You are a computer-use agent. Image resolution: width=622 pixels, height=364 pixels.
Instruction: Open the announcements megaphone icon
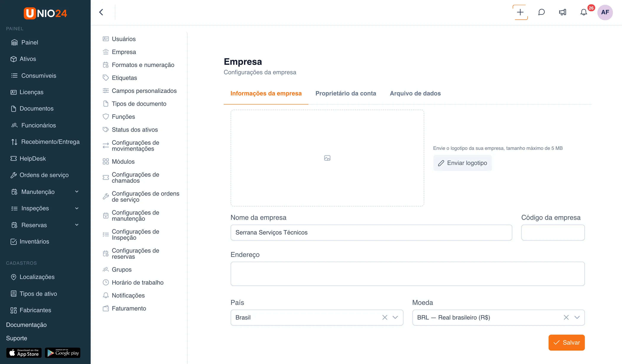[563, 12]
